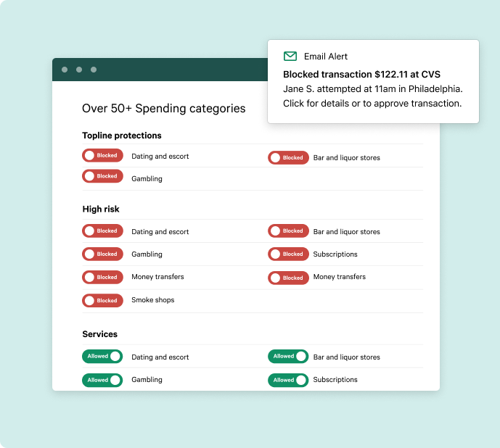The width and height of the screenshot is (500, 448).
Task: Toggle the Smoke shops blocked switch
Action: point(102,300)
